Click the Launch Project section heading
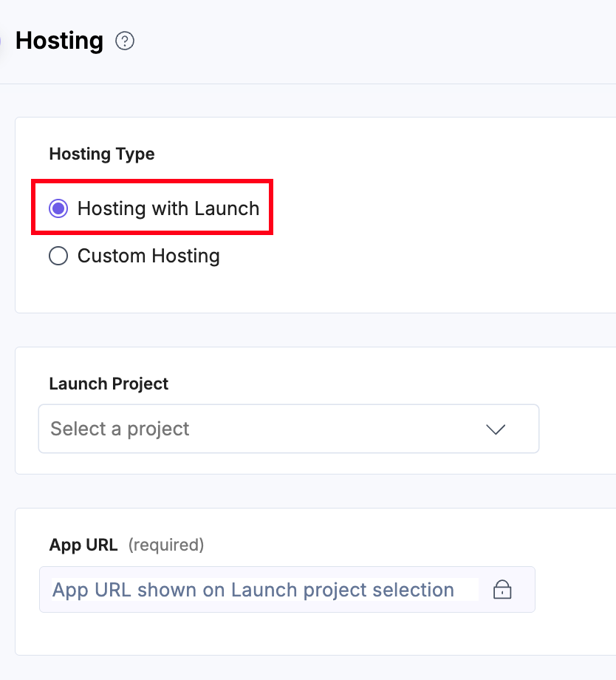This screenshot has width=616, height=680. pyautogui.click(x=109, y=384)
